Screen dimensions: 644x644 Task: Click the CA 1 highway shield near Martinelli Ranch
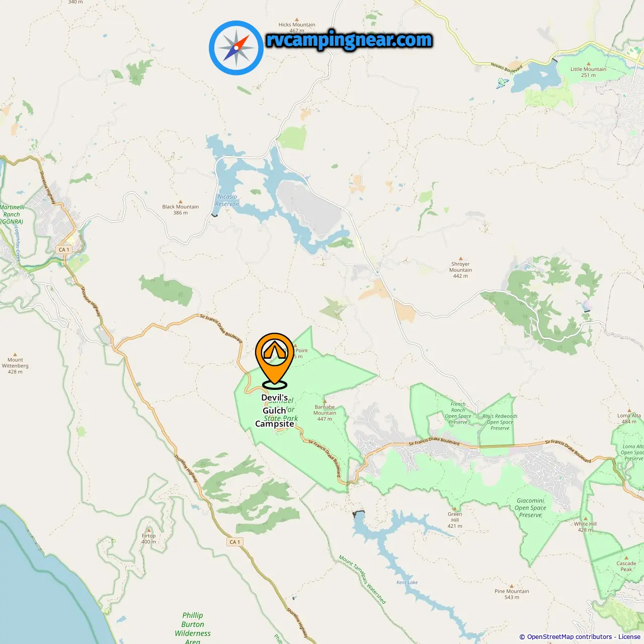64,250
